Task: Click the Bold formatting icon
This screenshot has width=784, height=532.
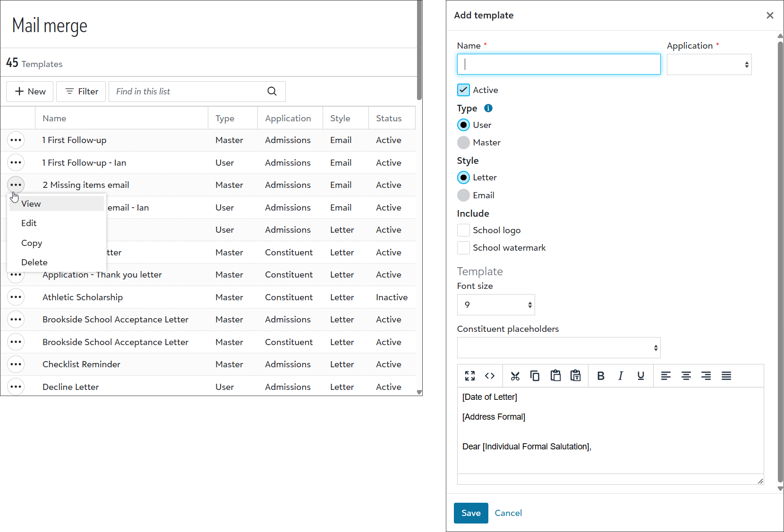Action: [601, 376]
